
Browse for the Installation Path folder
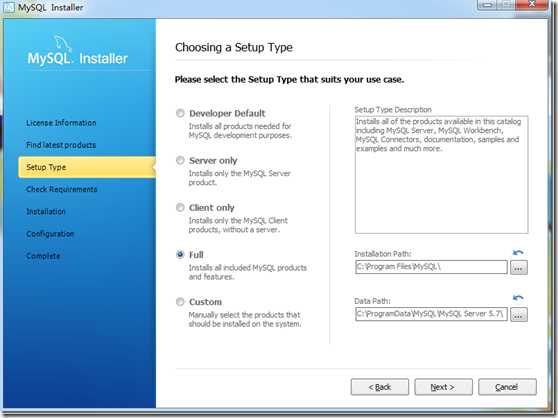click(518, 268)
